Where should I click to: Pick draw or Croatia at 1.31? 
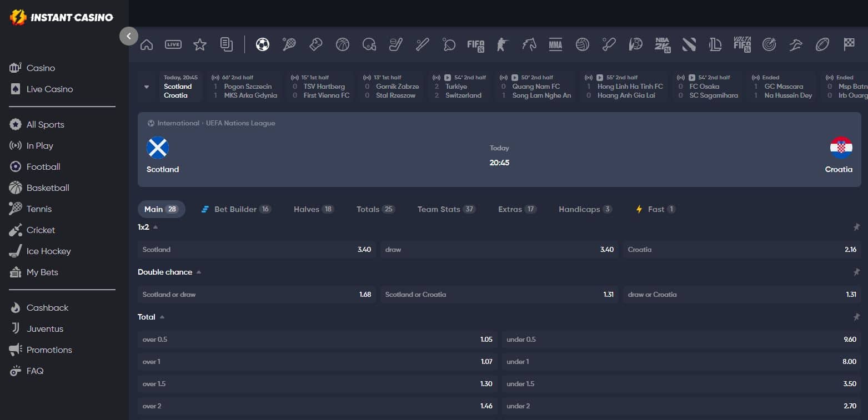[742, 295]
